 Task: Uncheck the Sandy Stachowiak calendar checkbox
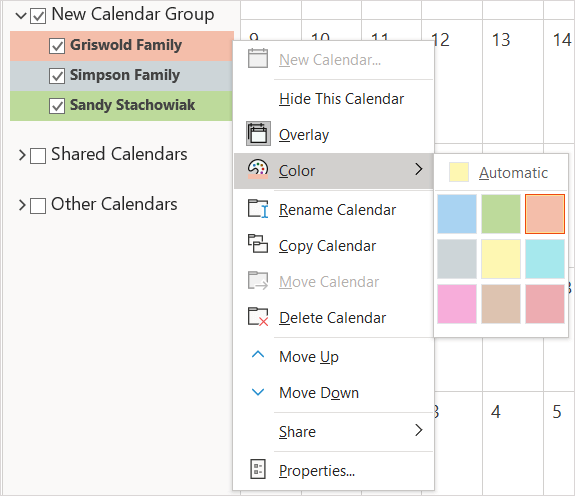[x=57, y=106]
